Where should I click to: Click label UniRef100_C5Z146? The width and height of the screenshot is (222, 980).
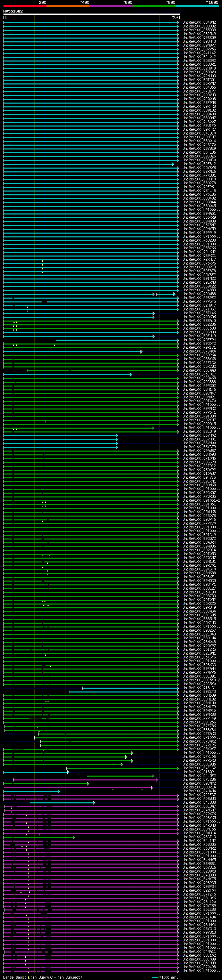(x=199, y=313)
